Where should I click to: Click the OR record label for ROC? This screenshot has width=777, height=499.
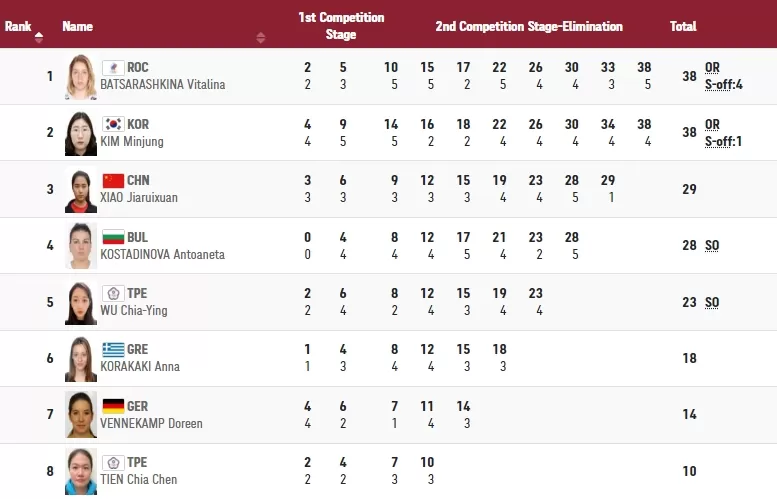coord(712,68)
